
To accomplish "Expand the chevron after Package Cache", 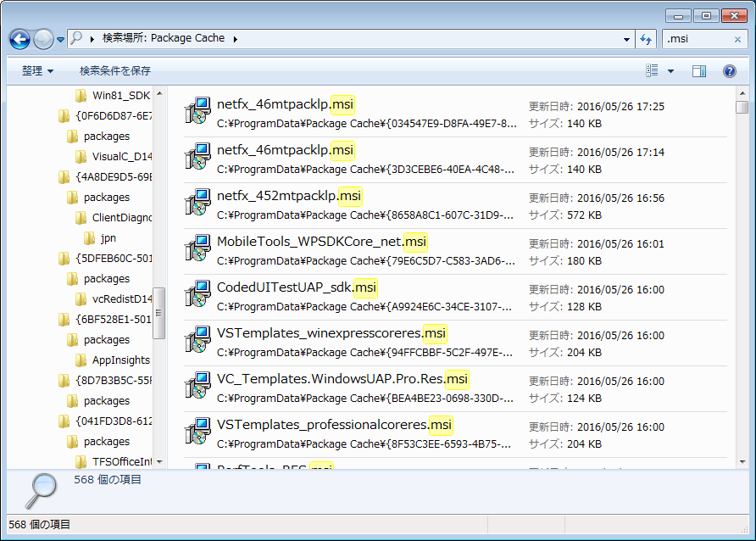I will point(236,39).
